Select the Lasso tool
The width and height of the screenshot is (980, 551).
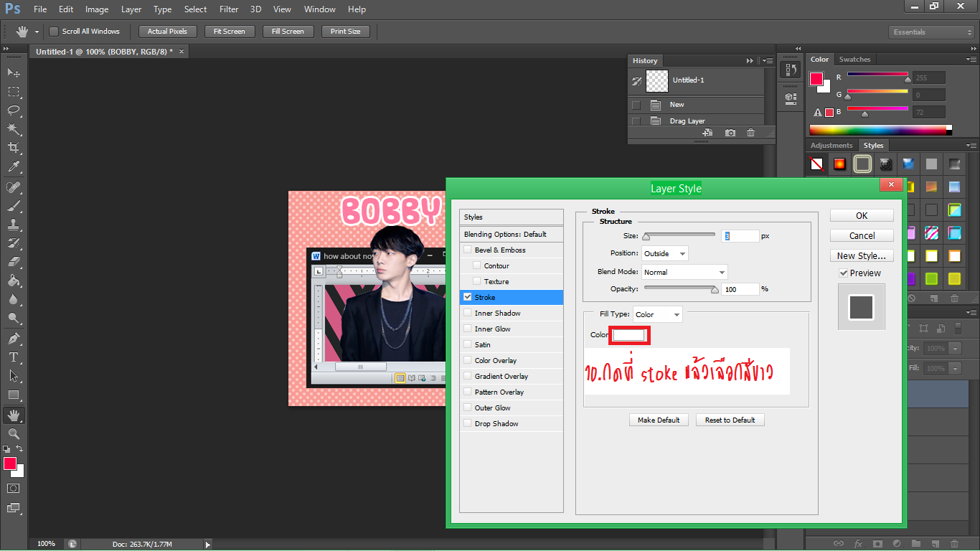click(14, 110)
